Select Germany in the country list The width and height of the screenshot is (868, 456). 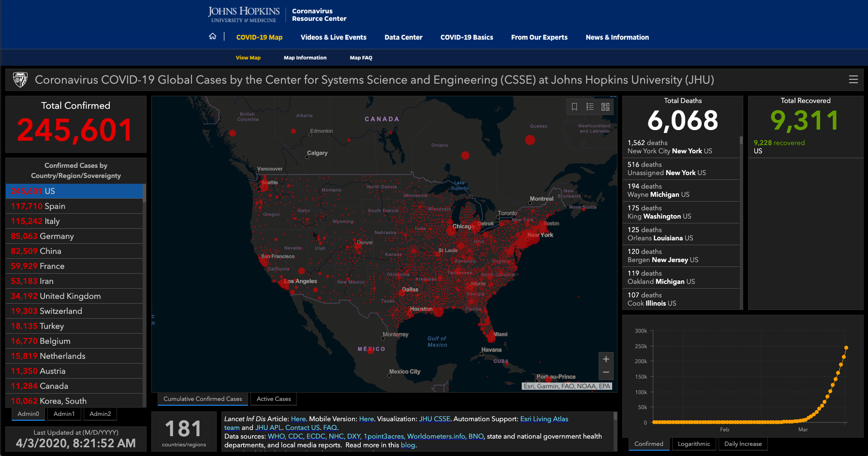(x=74, y=236)
